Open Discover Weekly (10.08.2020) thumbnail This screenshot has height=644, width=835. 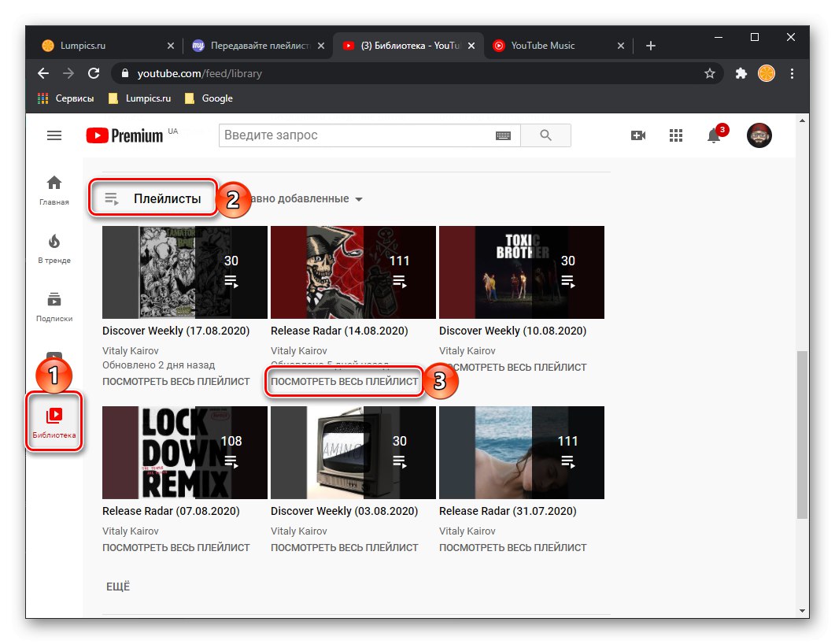(521, 272)
